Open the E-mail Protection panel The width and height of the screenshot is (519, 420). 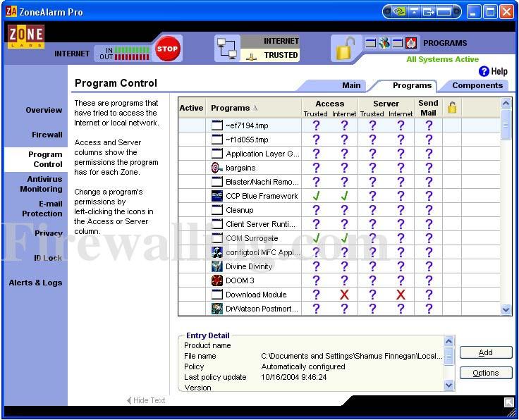point(42,209)
